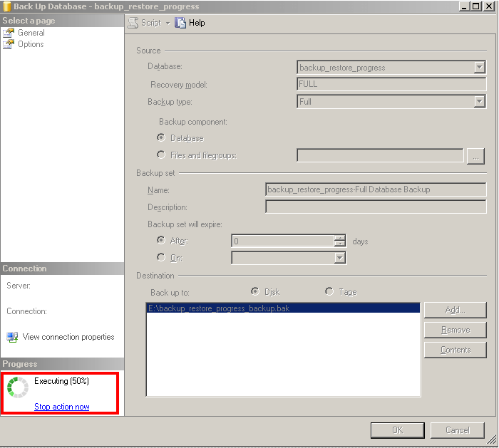Click Stop action now link
This screenshot has height=448, width=499.
[x=62, y=407]
